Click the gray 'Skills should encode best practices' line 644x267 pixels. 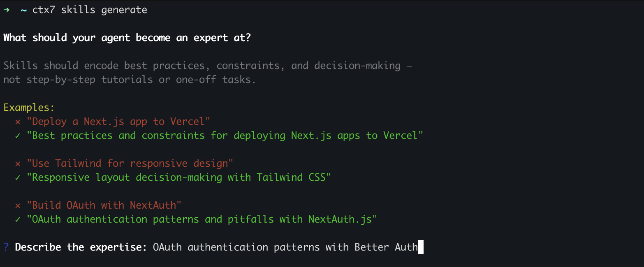point(208,66)
